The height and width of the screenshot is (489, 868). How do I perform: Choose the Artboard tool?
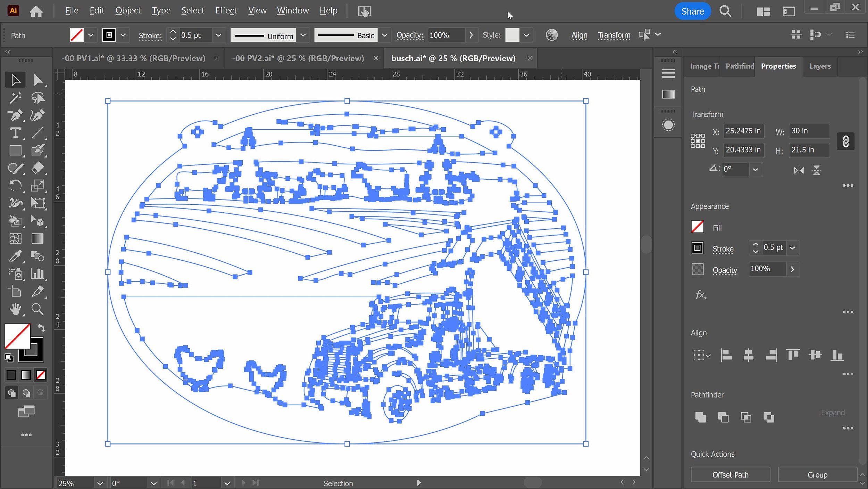[x=15, y=291]
